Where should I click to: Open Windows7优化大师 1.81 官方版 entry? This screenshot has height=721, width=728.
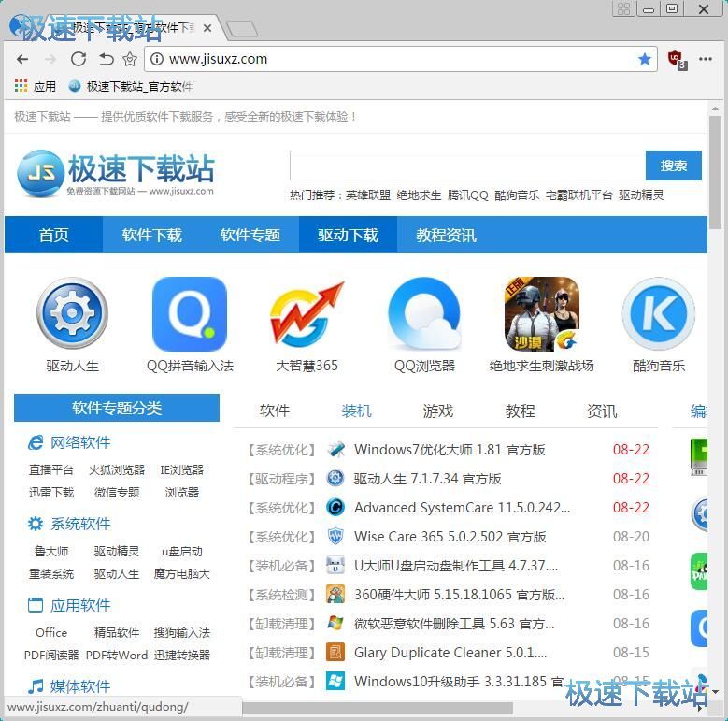point(450,449)
